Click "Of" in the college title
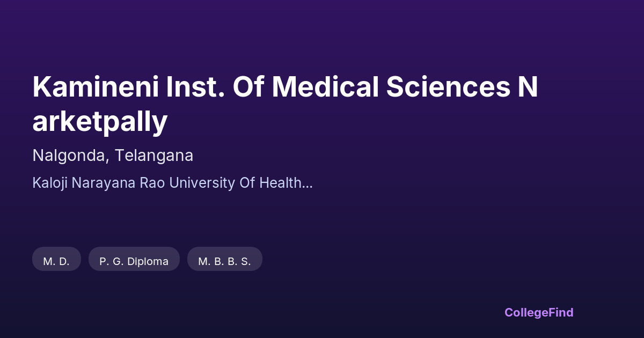This screenshot has width=644, height=338. click(247, 88)
